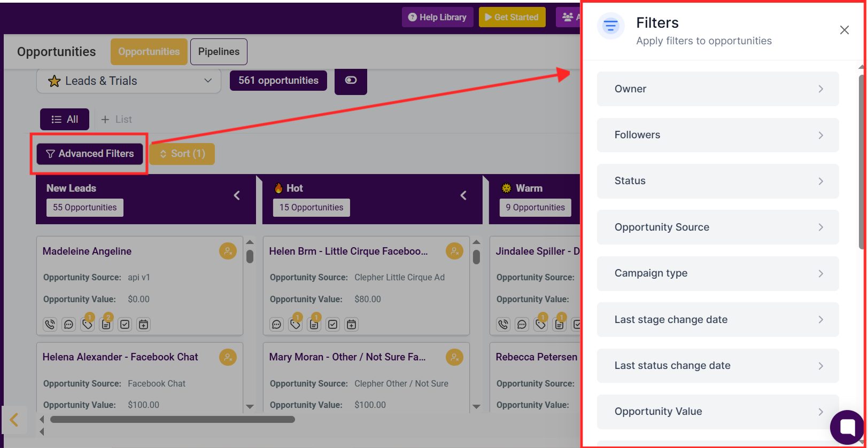Open Helen Brm - Little Cirque opportunity
This screenshot has width=868, height=448.
(348, 251)
